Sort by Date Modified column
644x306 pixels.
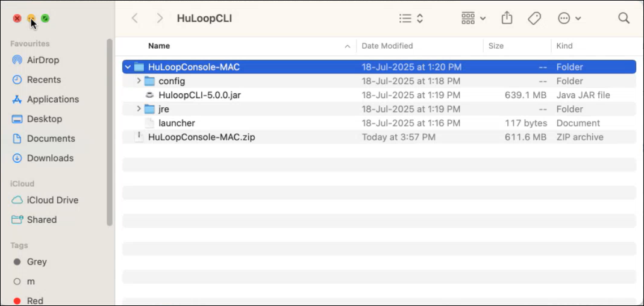coord(387,46)
